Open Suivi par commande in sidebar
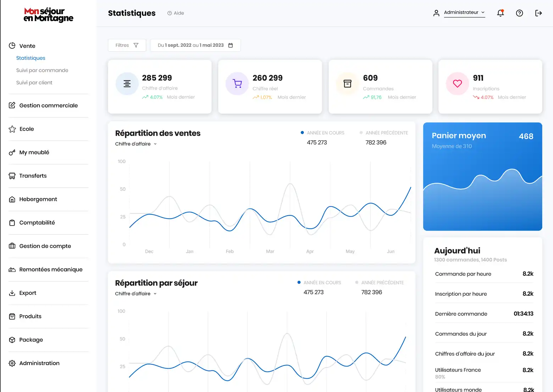Viewport: 553px width, 392px height. click(x=42, y=70)
